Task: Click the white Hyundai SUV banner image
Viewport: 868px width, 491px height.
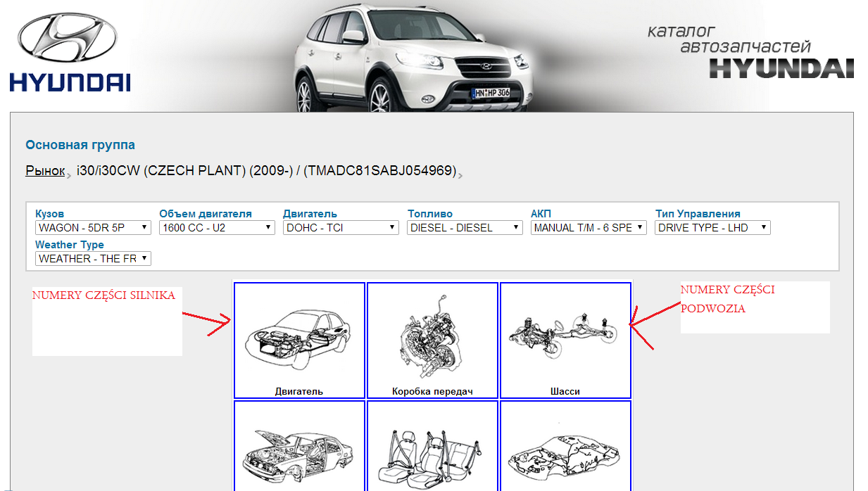Action: [413, 56]
